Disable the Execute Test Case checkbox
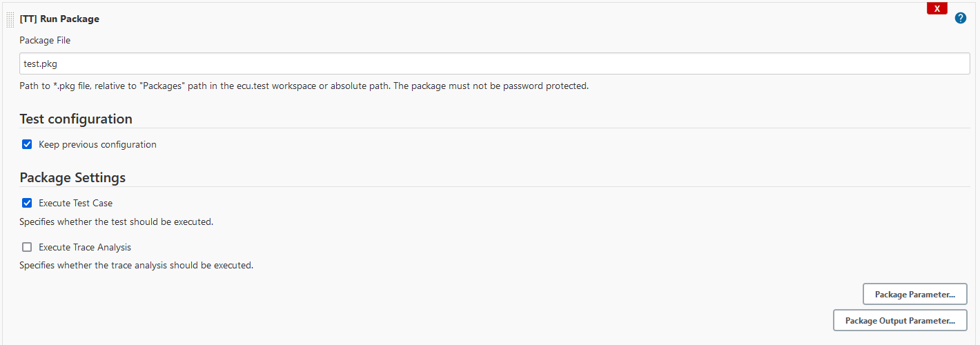Image resolution: width=980 pixels, height=345 pixels. [x=27, y=204]
